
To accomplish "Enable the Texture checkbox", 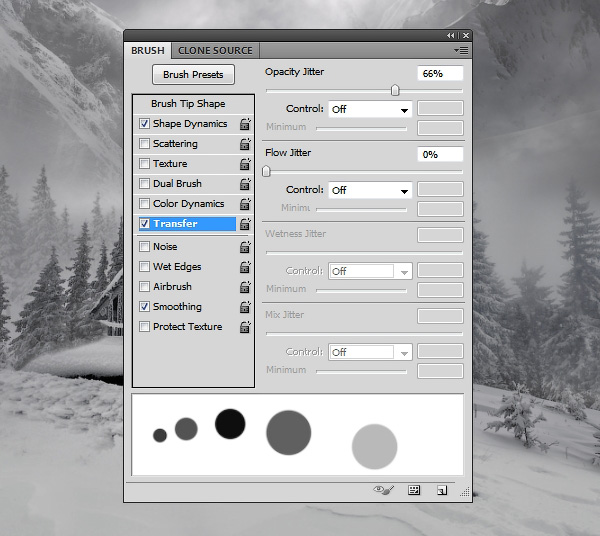I will pos(144,163).
